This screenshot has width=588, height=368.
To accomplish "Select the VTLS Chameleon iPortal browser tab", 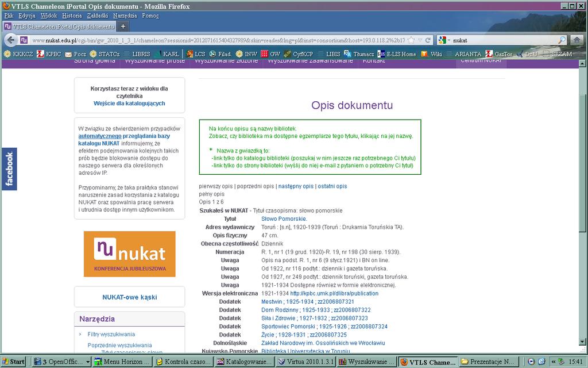I will (x=59, y=26).
